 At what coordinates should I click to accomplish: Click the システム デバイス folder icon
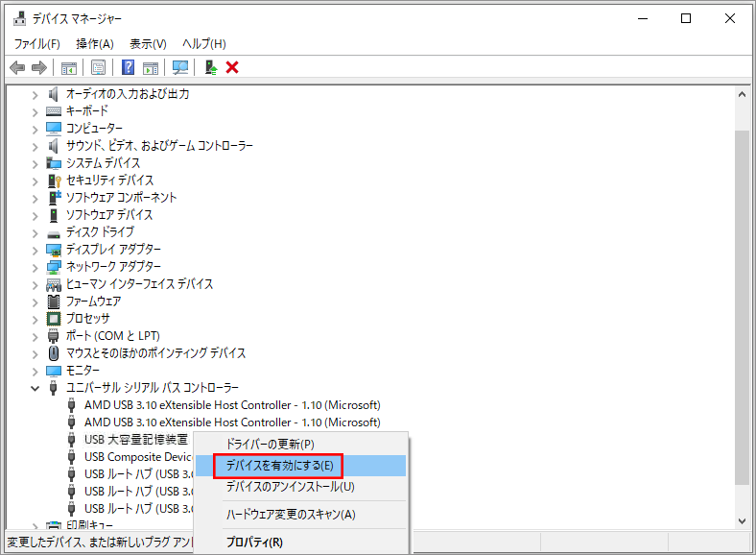tap(54, 163)
